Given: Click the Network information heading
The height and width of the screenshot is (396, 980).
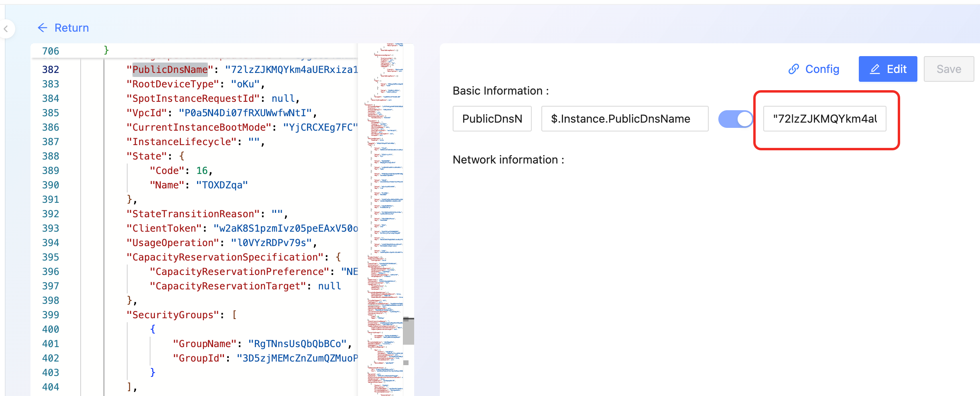Looking at the screenshot, I should pos(508,160).
